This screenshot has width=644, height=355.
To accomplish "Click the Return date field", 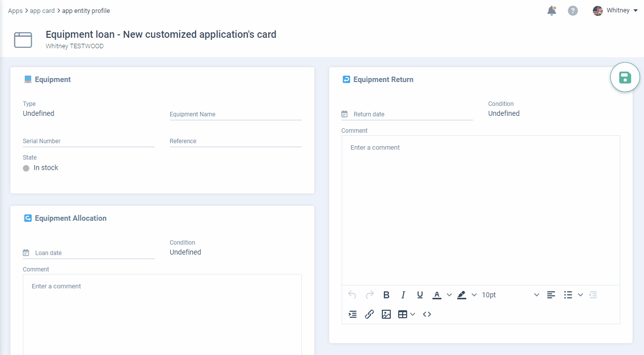I will click(413, 114).
